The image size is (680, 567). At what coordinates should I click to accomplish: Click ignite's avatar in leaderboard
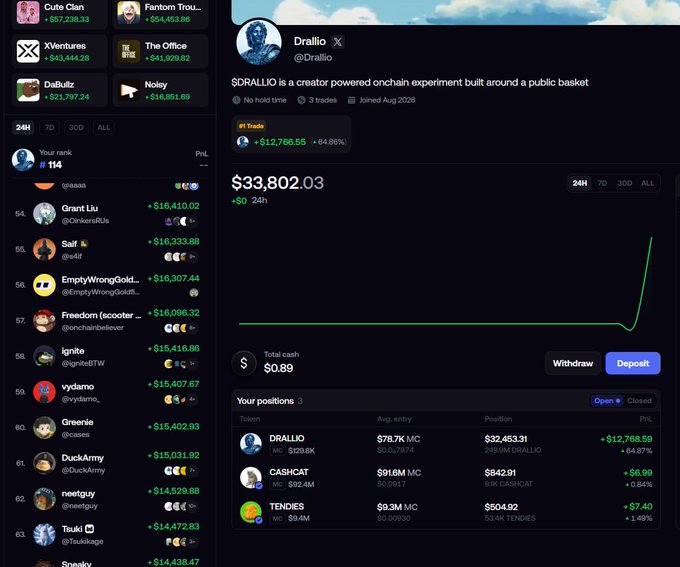coord(44,356)
